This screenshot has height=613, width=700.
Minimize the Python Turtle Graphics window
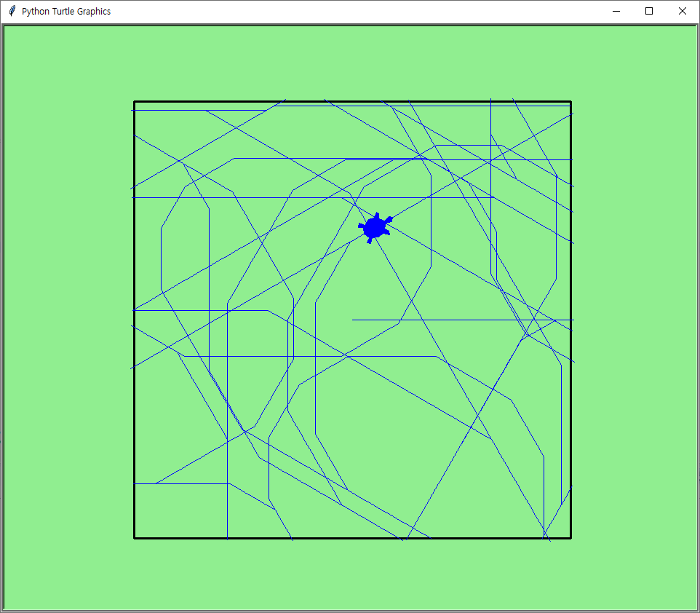tap(616, 11)
